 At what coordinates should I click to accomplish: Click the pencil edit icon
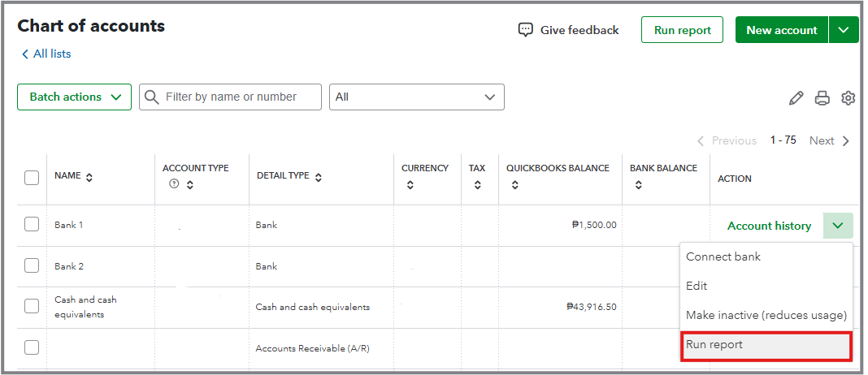796,97
